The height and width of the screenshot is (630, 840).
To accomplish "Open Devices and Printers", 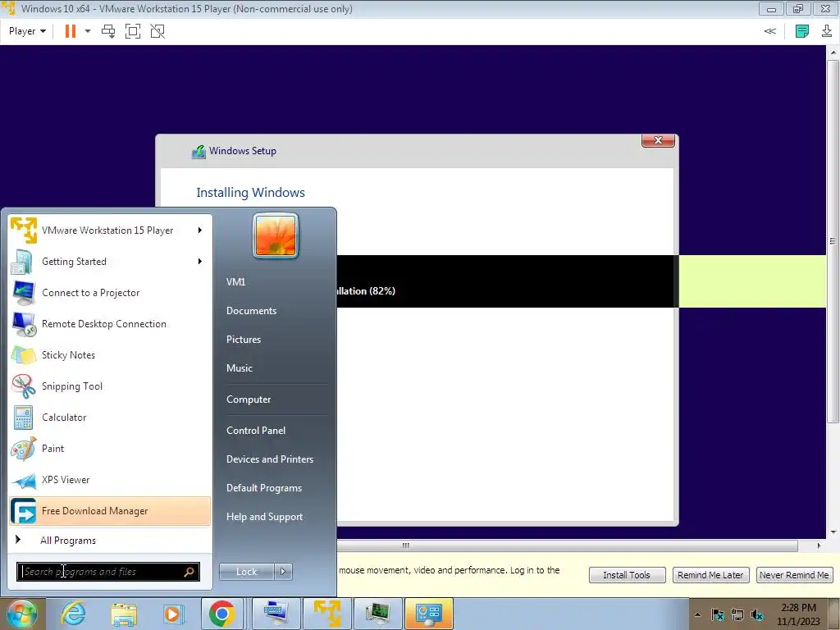I will [269, 459].
